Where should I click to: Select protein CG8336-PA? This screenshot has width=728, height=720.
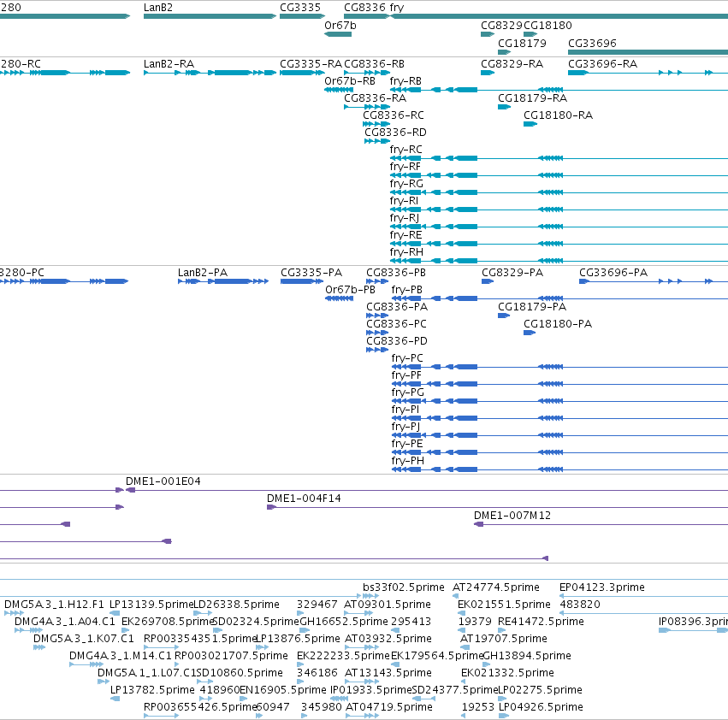point(377,316)
